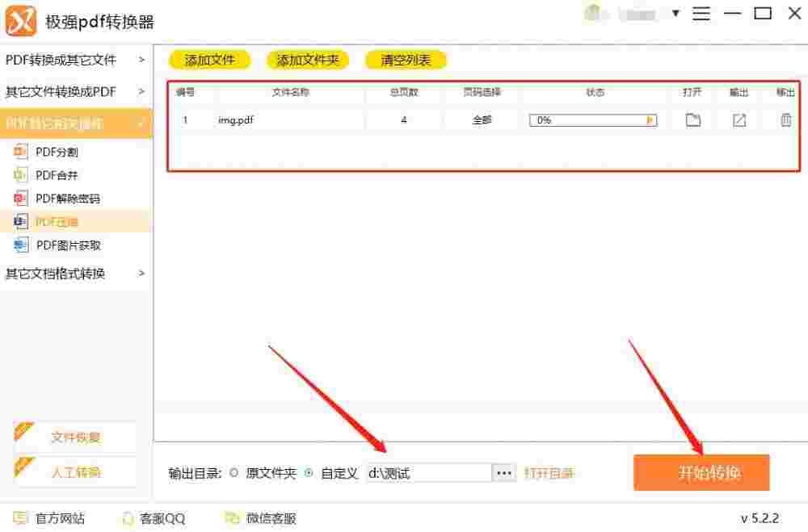The width and height of the screenshot is (808, 532).
Task: Open the hamburger menu near window controls
Action: click(702, 14)
